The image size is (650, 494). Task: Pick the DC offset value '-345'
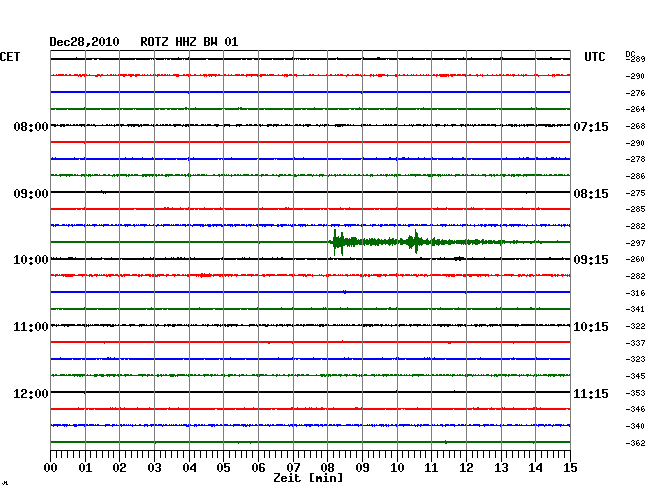click(x=635, y=376)
